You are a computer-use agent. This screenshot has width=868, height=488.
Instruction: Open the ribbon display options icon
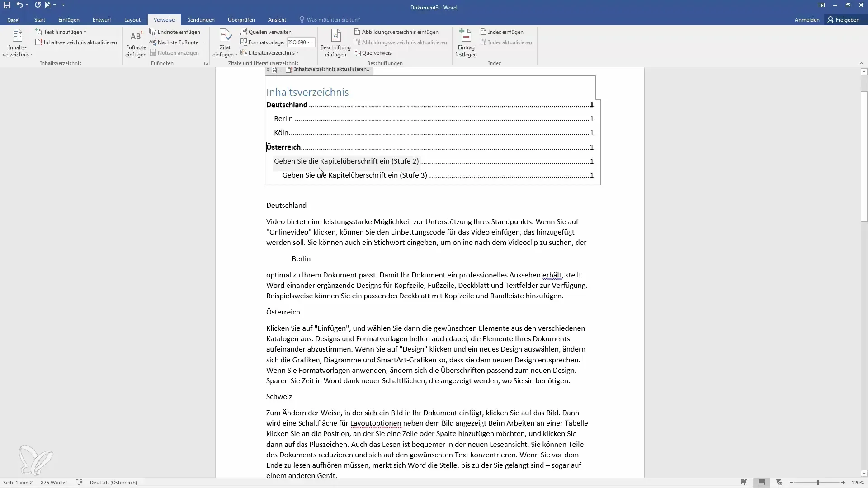coord(821,5)
